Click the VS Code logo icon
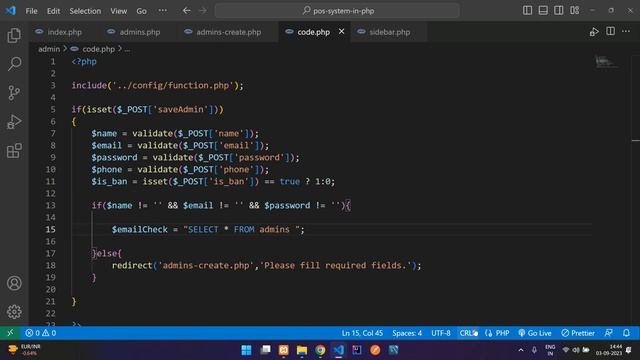This screenshot has height=360, width=640. 10,11
